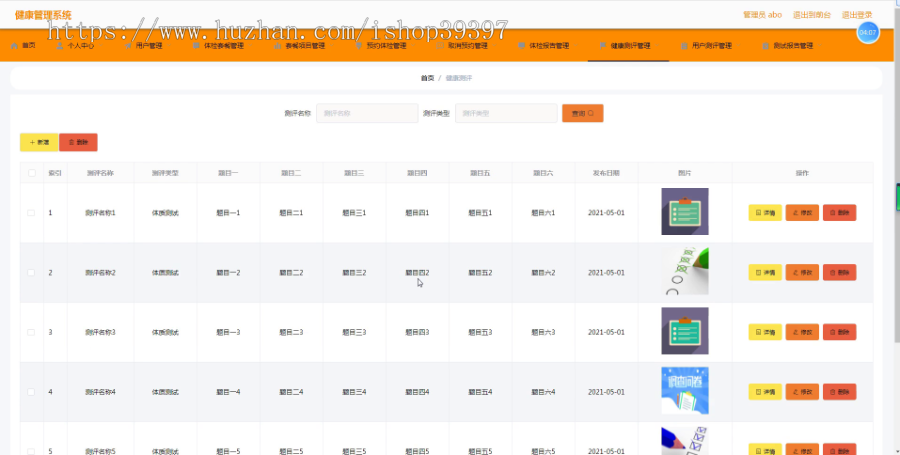Click 修改 for 测评名称3

802,332
